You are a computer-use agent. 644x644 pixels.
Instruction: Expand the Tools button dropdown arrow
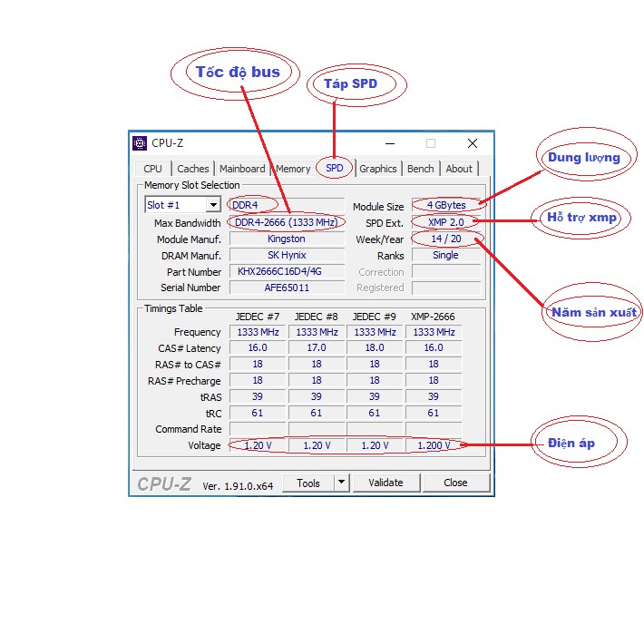[x=341, y=483]
